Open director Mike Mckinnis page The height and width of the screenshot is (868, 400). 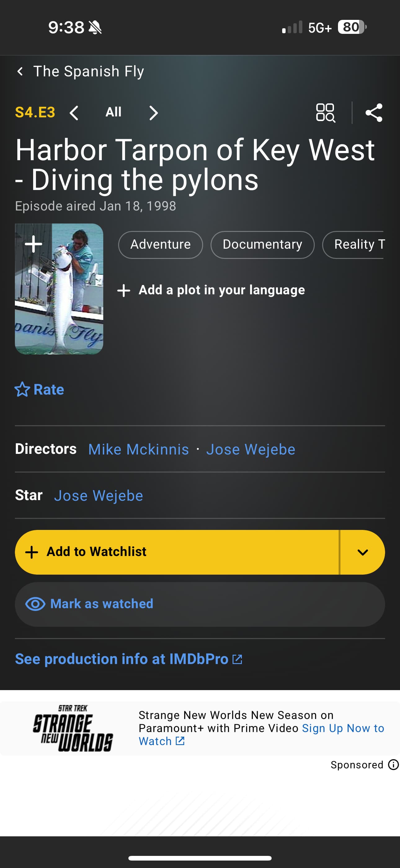click(138, 449)
